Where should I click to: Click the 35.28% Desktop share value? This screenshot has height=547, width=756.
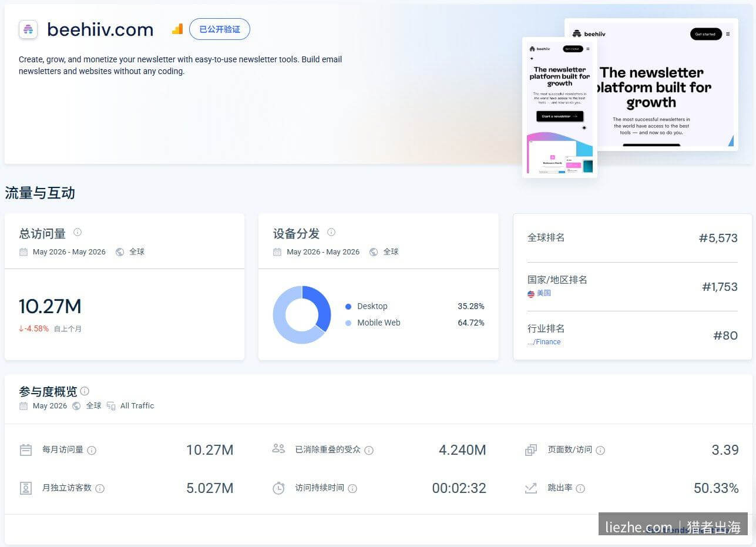[471, 307]
